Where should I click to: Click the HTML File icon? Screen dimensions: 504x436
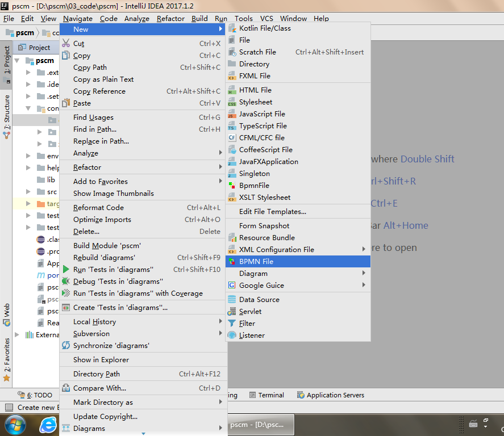[x=232, y=90]
